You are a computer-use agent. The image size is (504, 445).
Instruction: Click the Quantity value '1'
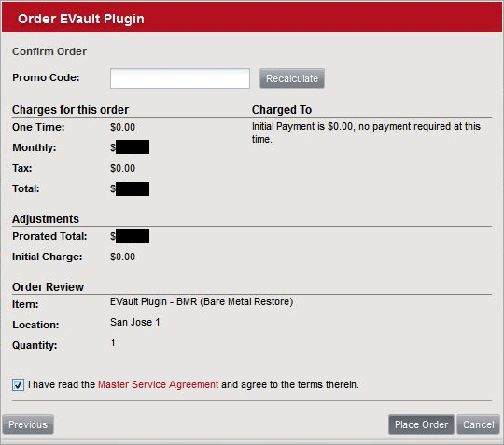113,342
